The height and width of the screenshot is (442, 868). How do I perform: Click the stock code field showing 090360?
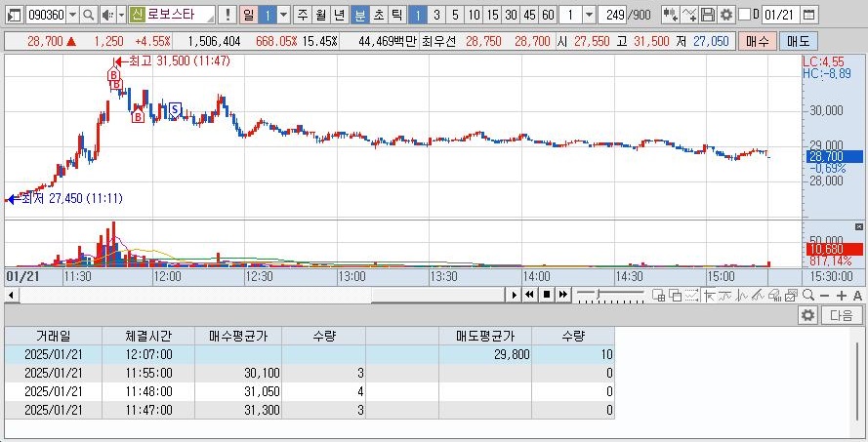(46, 15)
